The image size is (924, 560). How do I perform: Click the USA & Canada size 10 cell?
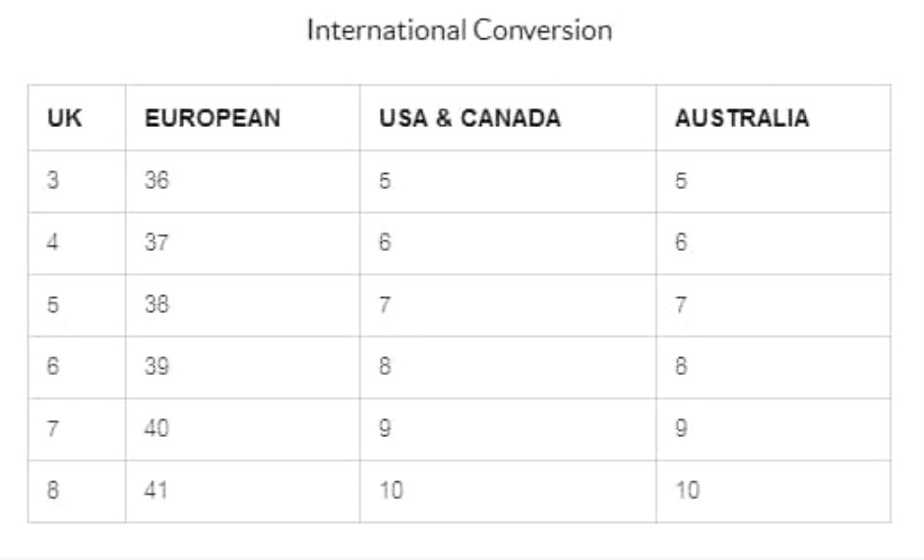click(x=508, y=491)
